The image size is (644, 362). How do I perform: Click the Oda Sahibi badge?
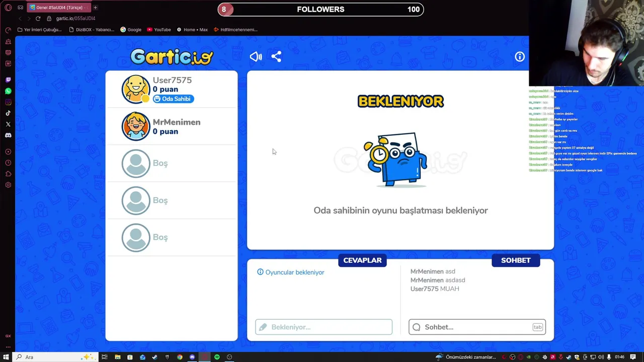coord(173,99)
